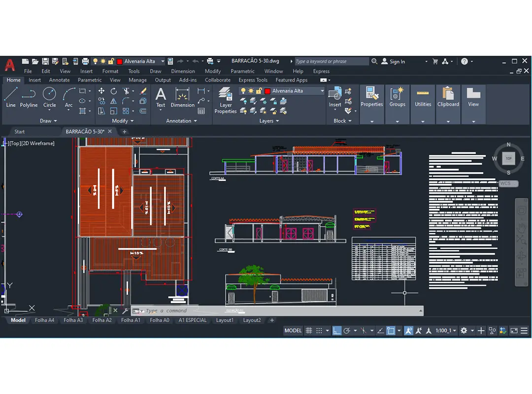Select the Dimension annotation tool

(182, 97)
